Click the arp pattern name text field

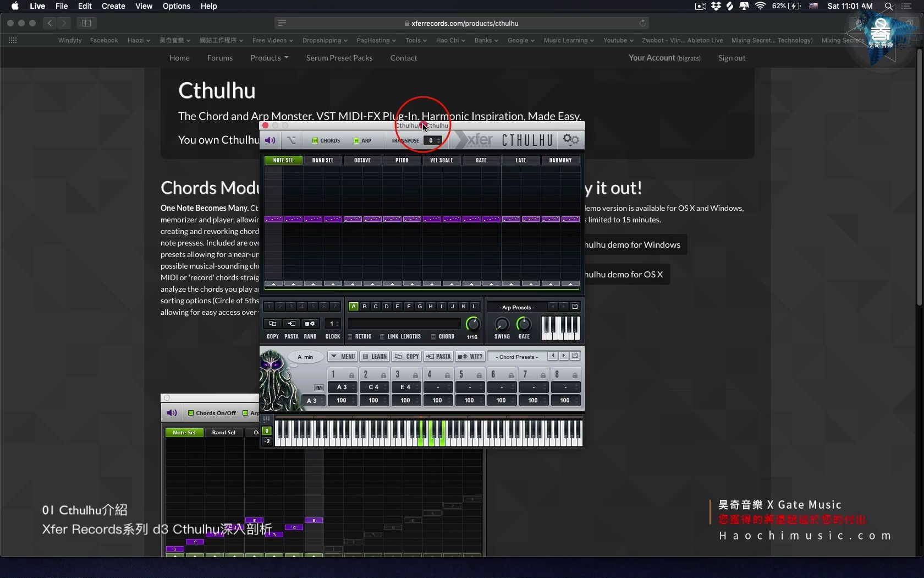[x=404, y=324]
